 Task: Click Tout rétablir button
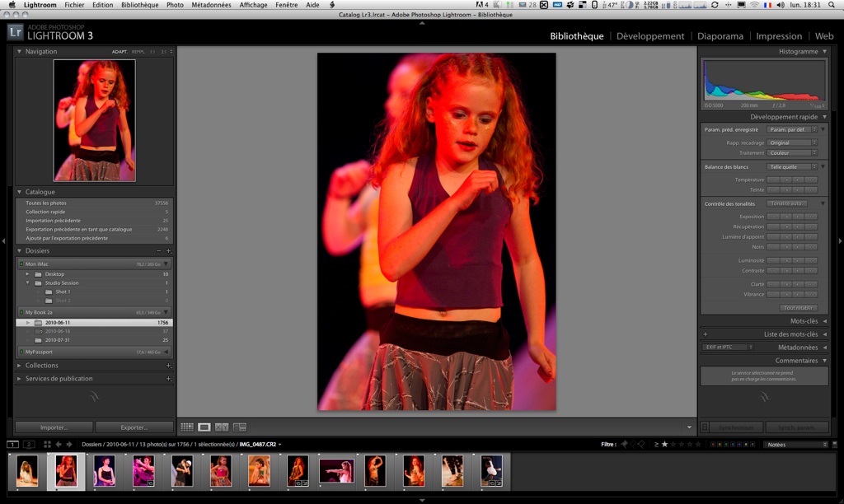(798, 308)
